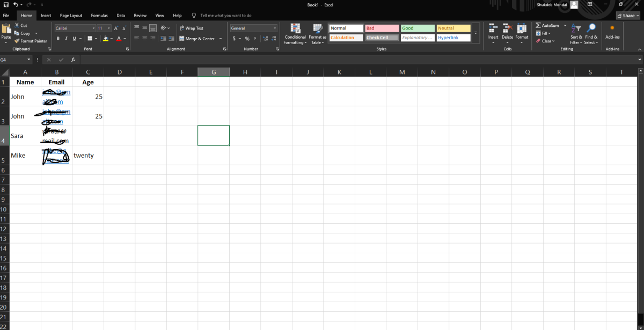This screenshot has width=644, height=330.
Task: Open the Page Layout tab
Action: pos(71,16)
